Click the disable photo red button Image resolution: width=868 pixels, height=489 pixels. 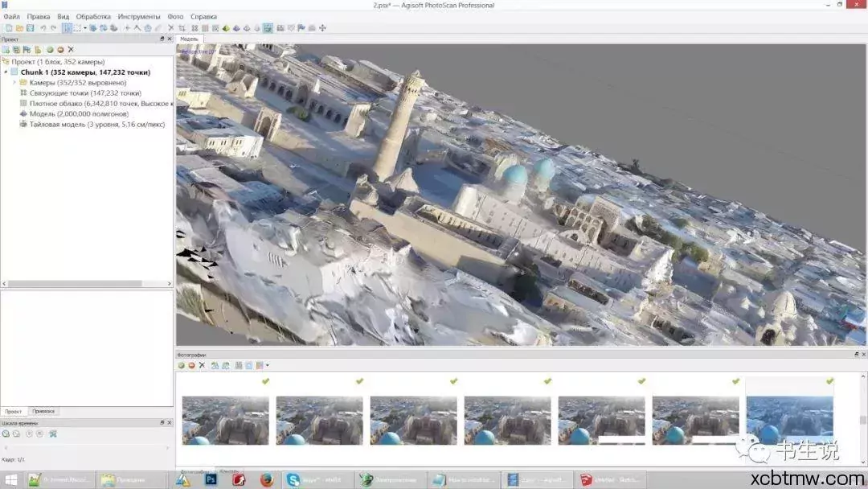[192, 364]
